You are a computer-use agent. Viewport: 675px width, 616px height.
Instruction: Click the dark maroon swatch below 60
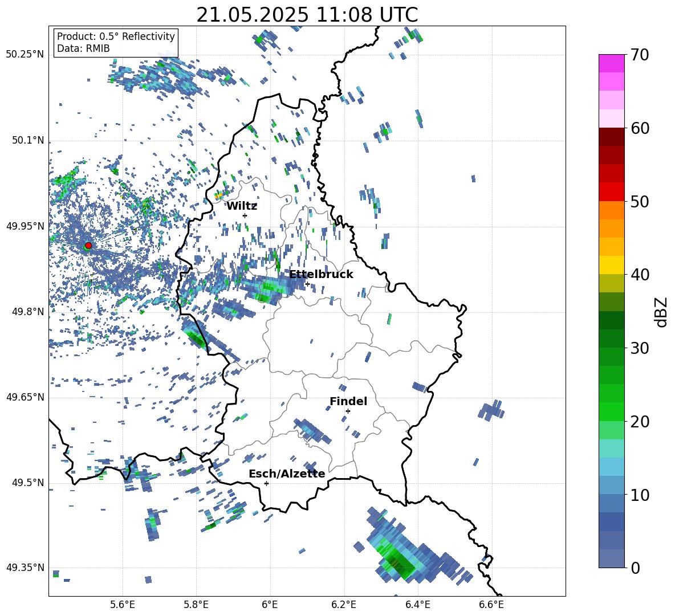click(x=611, y=137)
